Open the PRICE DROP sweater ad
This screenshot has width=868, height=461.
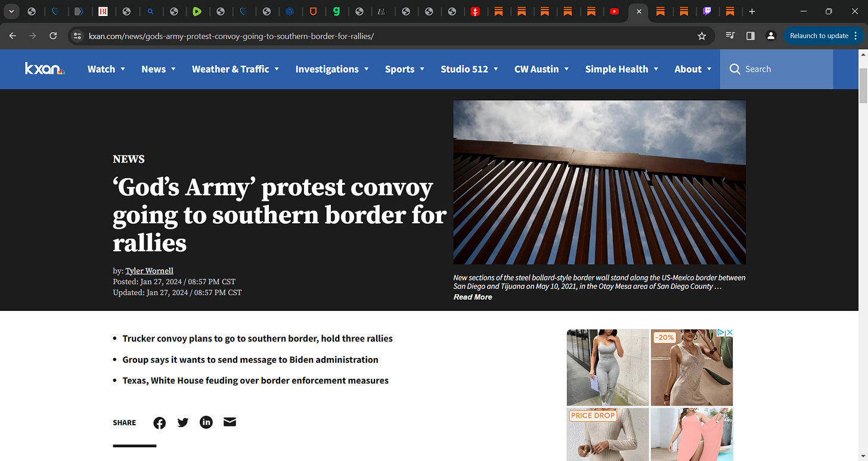607,434
